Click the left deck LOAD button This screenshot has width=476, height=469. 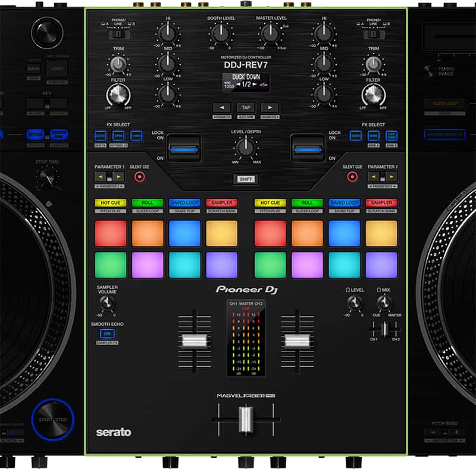tap(57, 69)
